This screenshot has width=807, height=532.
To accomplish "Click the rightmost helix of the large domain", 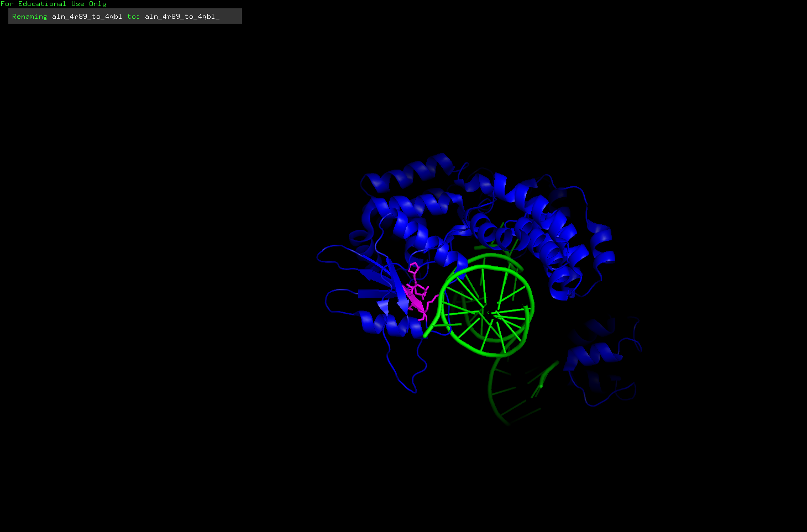I will click(x=602, y=243).
